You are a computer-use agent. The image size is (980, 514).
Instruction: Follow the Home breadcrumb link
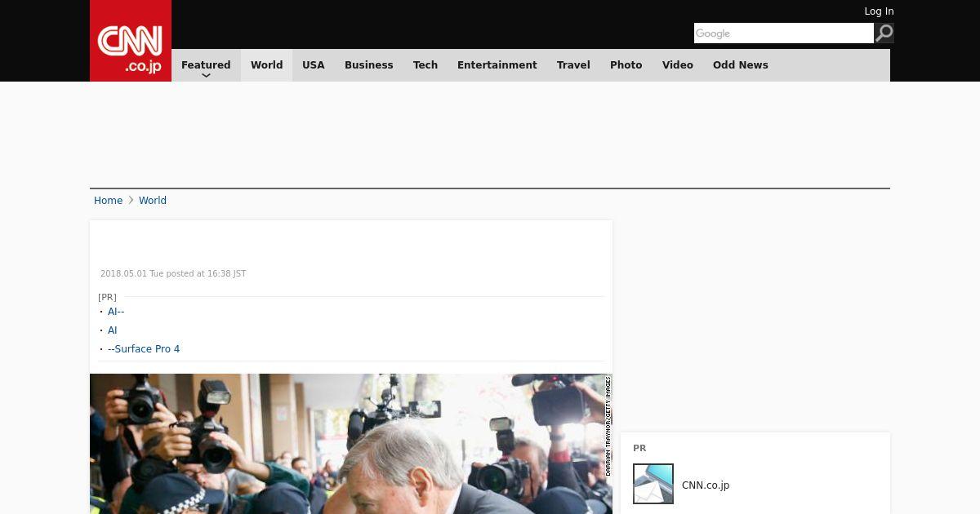click(x=108, y=201)
